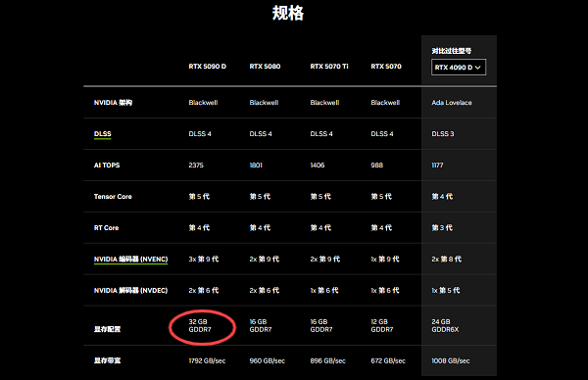Select the AI TOPS value 988
Screen dimensions: 588x380
tap(377, 166)
